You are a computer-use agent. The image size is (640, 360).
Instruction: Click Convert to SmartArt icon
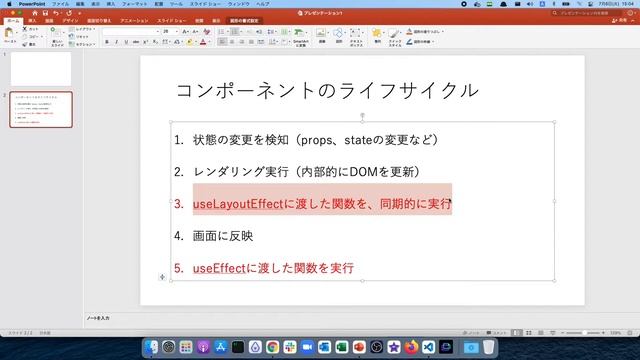pyautogui.click(x=300, y=33)
